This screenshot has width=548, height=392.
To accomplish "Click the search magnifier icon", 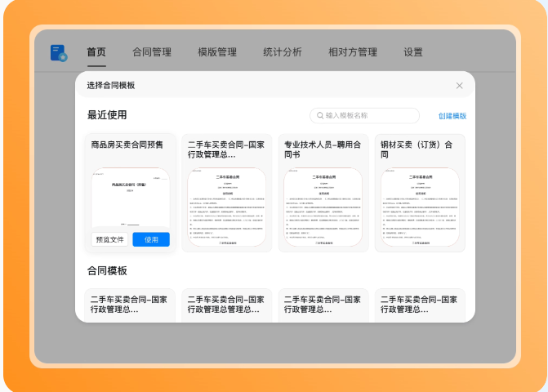I will coord(320,115).
